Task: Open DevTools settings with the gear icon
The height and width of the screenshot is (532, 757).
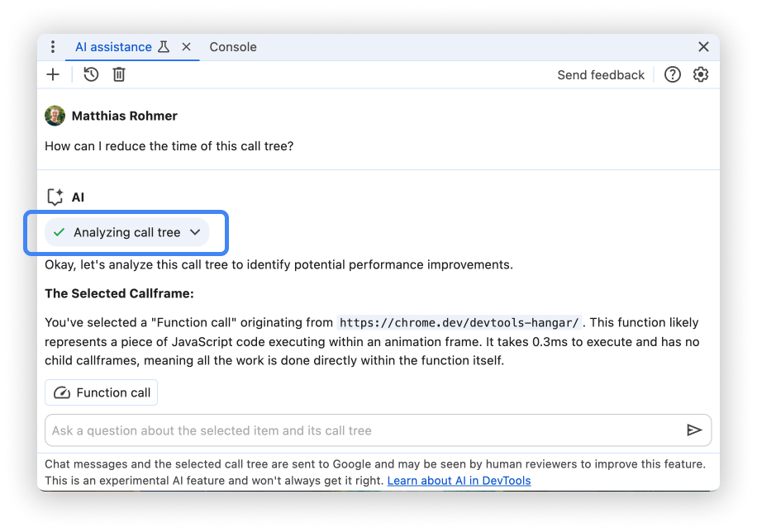Action: [x=701, y=74]
